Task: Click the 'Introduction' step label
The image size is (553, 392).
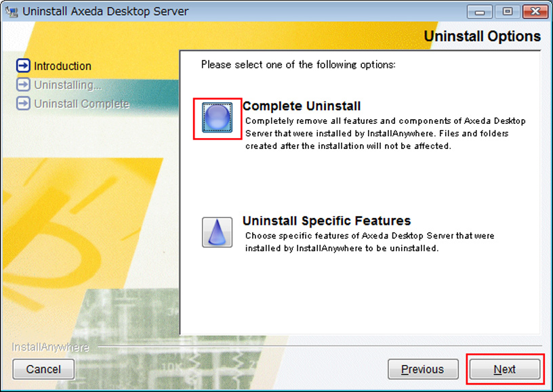Action: tap(62, 66)
